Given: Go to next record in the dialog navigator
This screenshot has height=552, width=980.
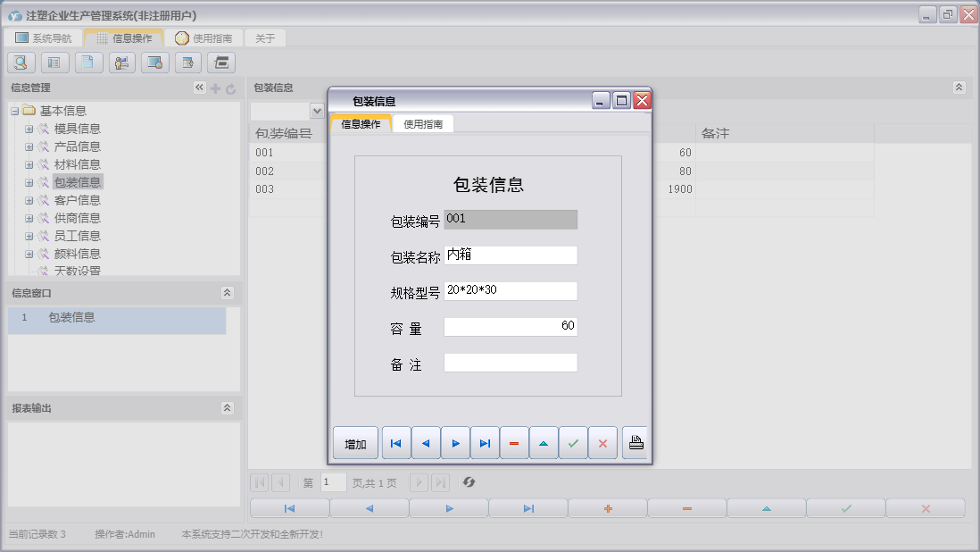Looking at the screenshot, I should (x=455, y=443).
